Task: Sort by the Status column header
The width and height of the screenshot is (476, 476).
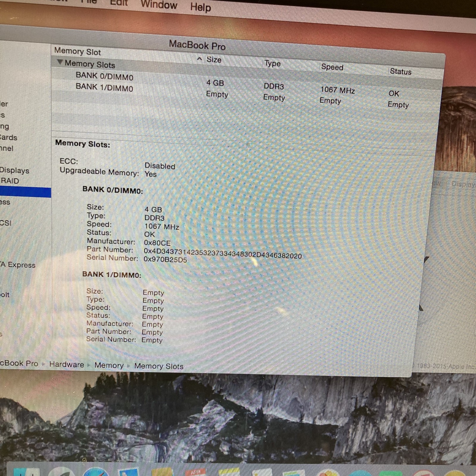Action: (401, 71)
